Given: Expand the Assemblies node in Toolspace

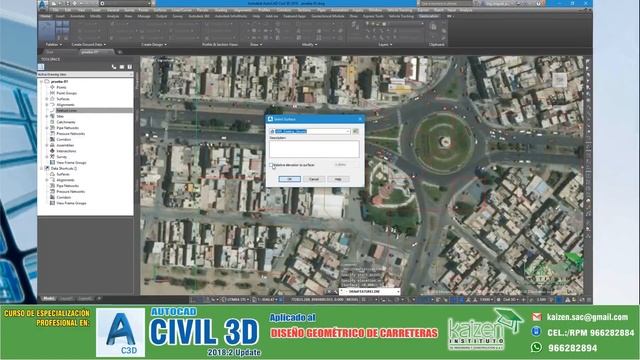Looking at the screenshot, I should [47, 145].
